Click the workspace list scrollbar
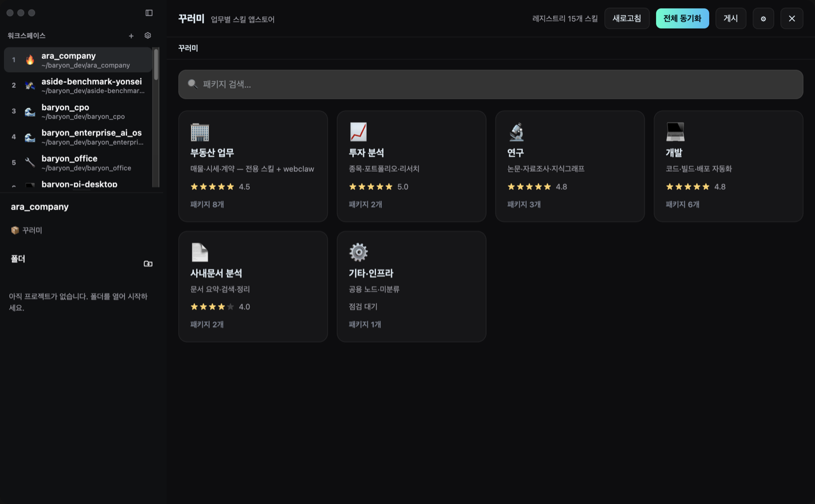The width and height of the screenshot is (815, 504). (156, 64)
